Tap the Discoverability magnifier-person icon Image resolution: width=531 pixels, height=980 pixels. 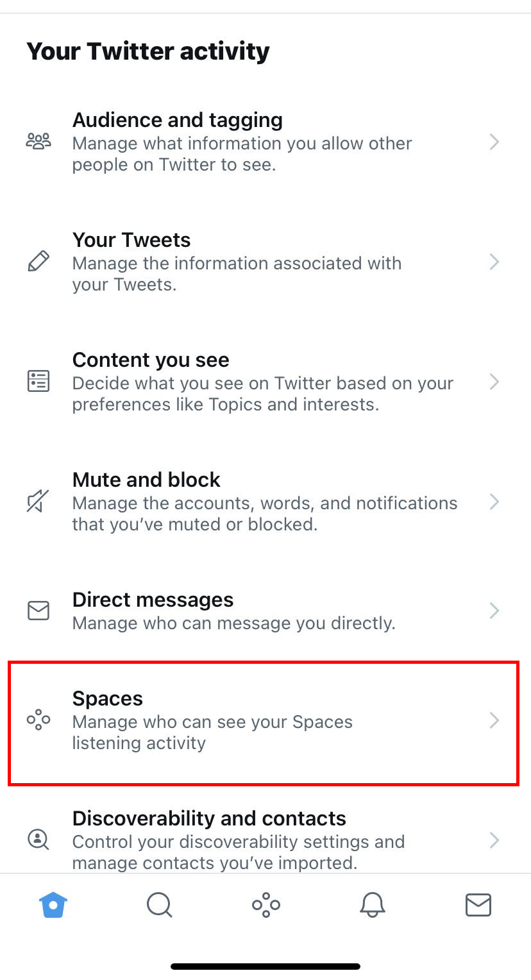tap(38, 840)
